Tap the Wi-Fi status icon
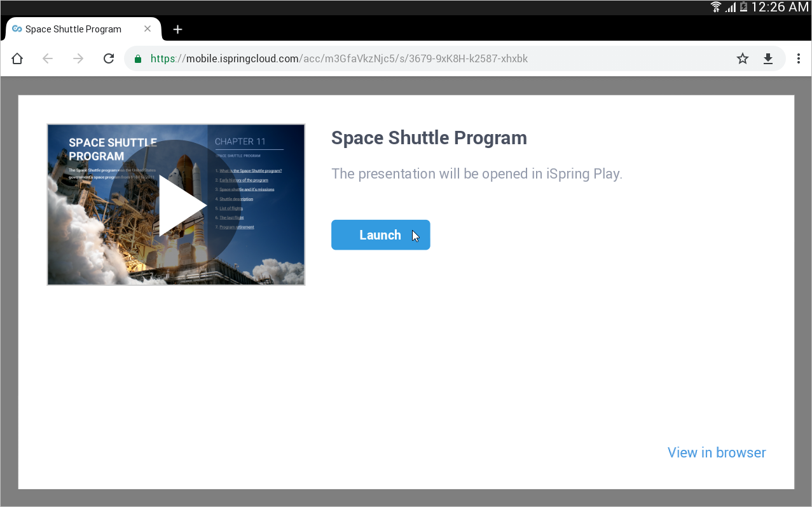Screen dimensions: 812x507 [716, 7]
